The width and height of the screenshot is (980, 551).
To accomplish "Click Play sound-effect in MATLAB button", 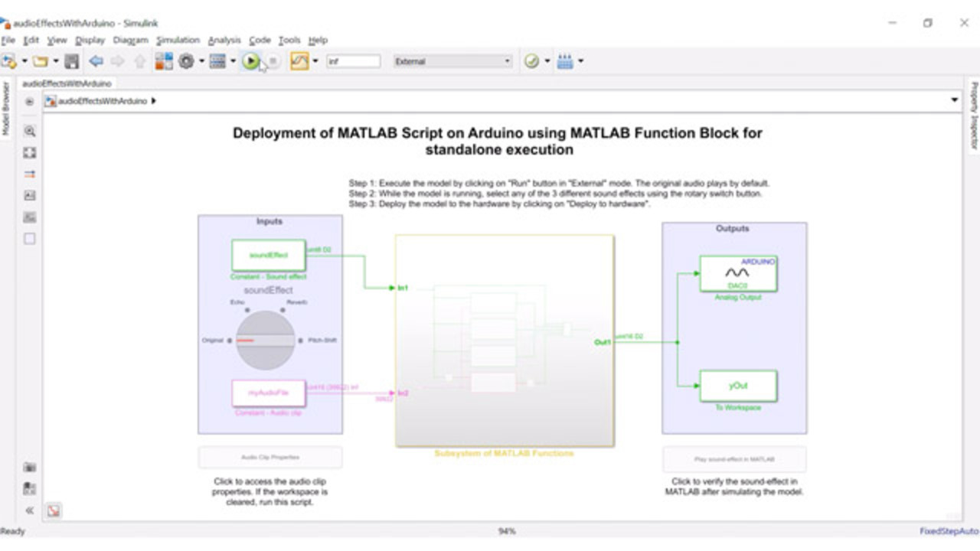I will click(734, 458).
